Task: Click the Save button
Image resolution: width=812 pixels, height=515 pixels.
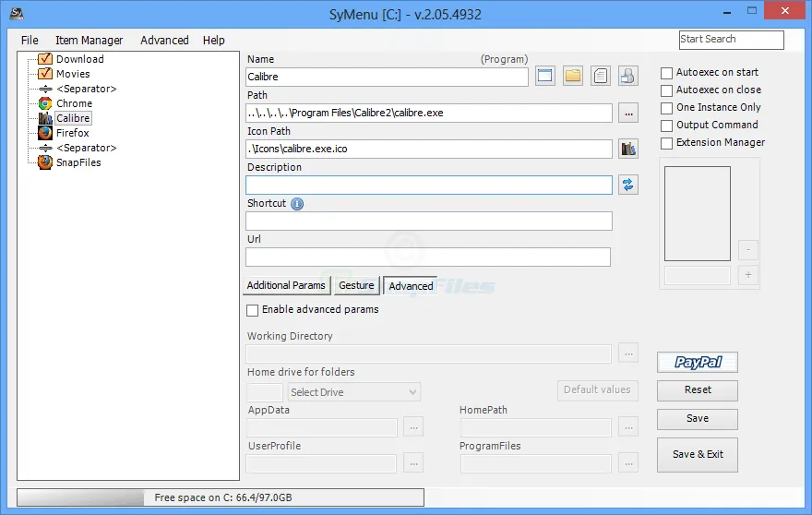Action: coord(698,419)
